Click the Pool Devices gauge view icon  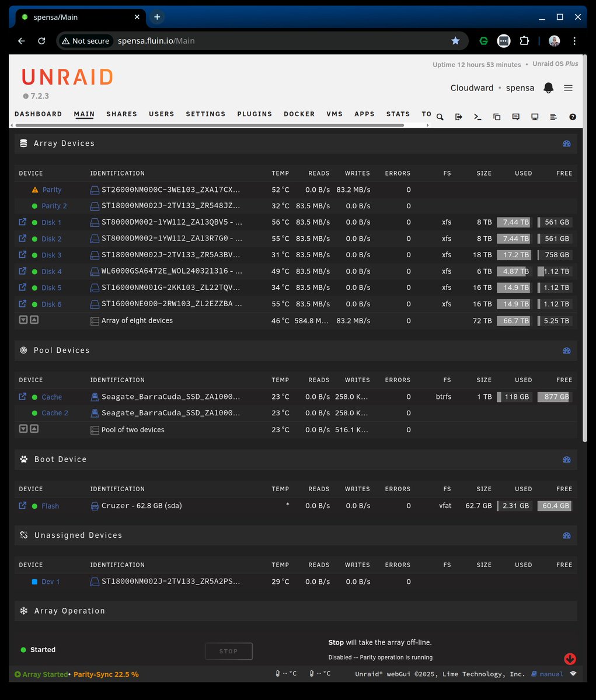click(566, 351)
